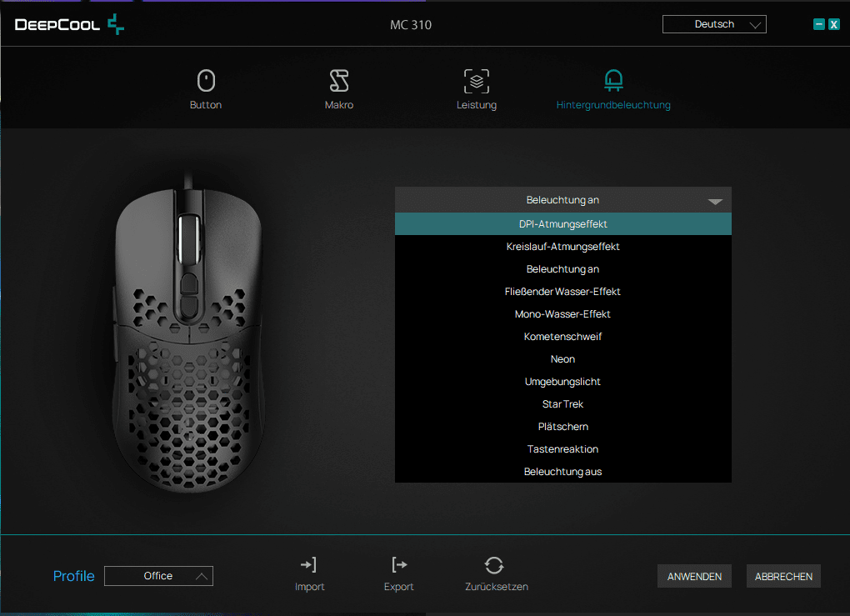This screenshot has width=850, height=616.
Task: Click the MC 310 title text
Action: click(411, 25)
